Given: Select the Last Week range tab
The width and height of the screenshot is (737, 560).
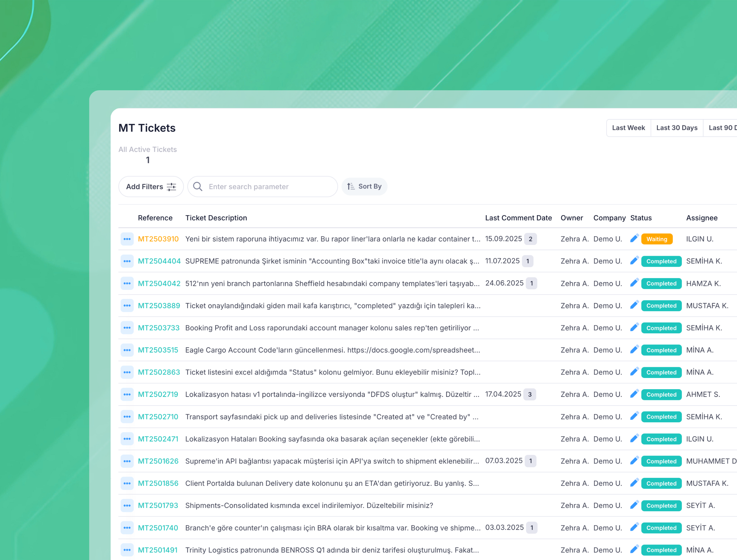Looking at the screenshot, I should click(628, 128).
